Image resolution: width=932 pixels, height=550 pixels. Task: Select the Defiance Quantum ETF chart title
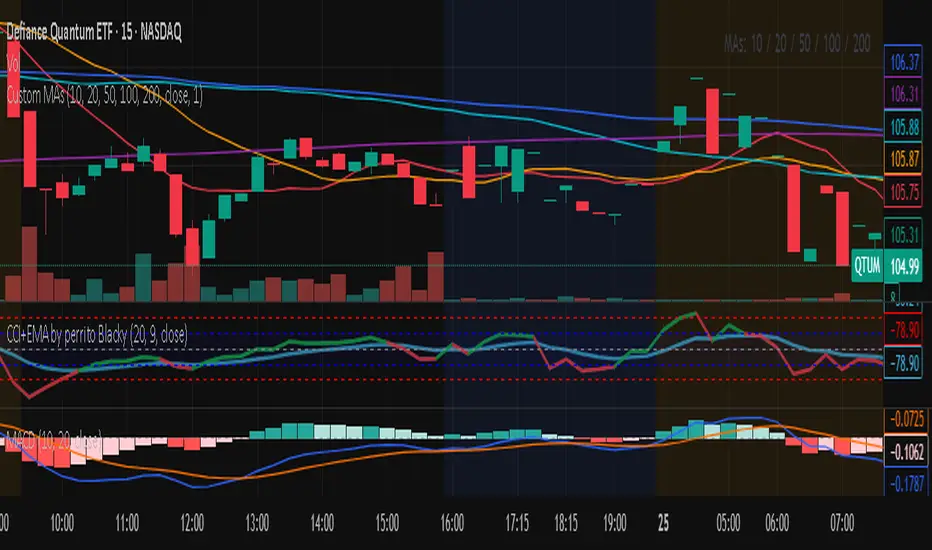[94, 32]
